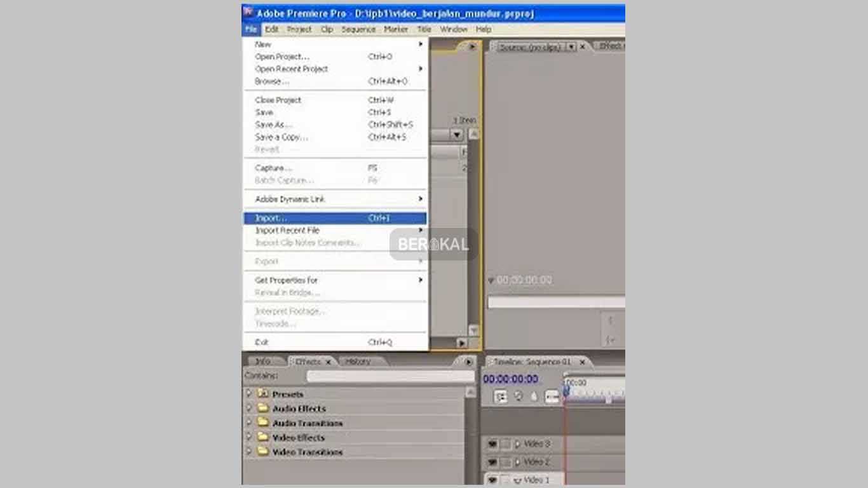The width and height of the screenshot is (868, 488).
Task: Select Close Project
Action: pyautogui.click(x=336, y=100)
